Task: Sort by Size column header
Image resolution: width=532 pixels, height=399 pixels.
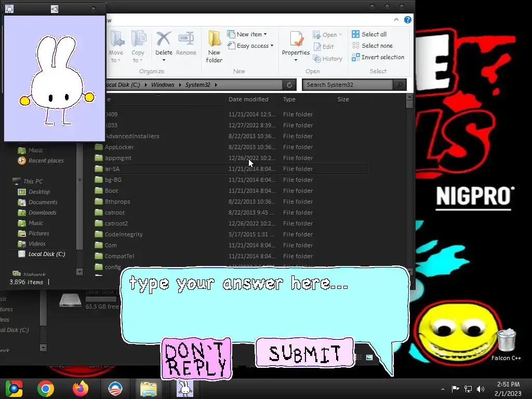Action: [x=343, y=99]
